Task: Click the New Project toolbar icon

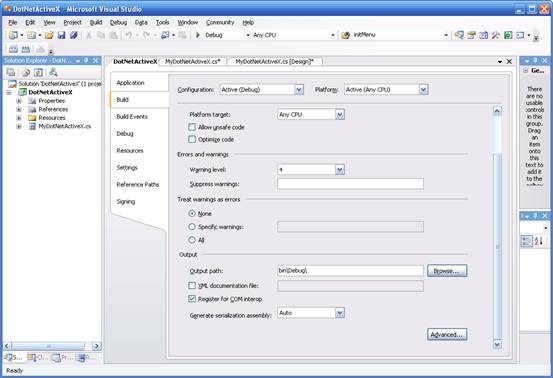Action: 13,35
